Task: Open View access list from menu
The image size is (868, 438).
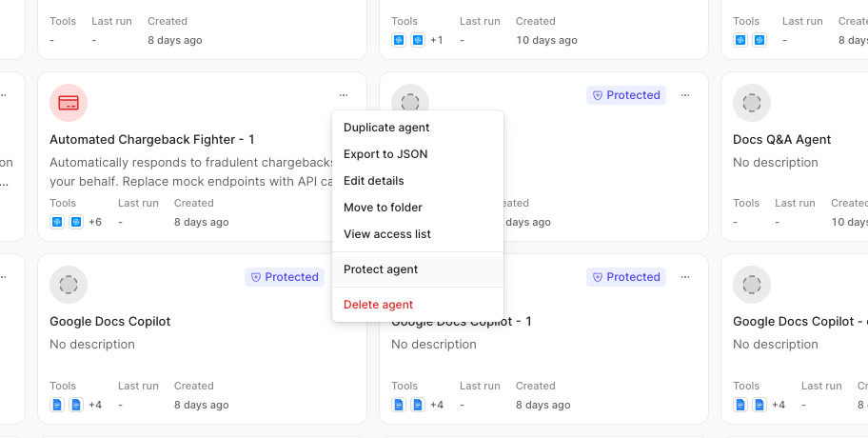Action: (x=387, y=234)
